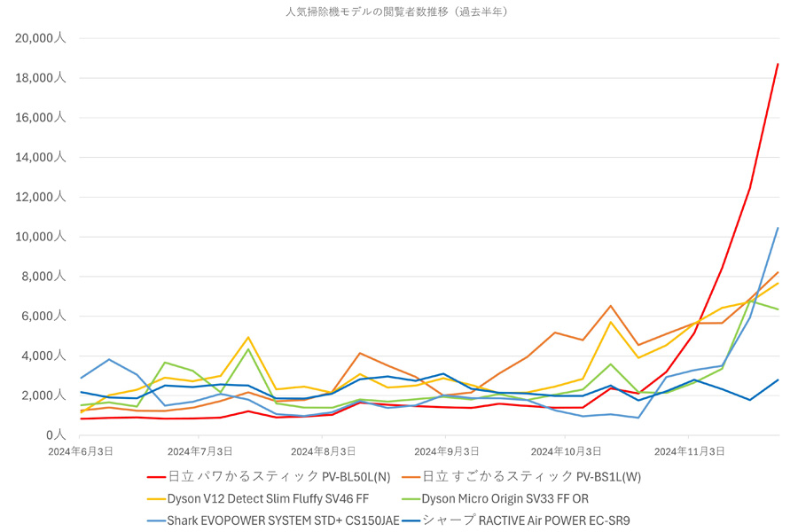Click the dark blue シャープ legend swatch
Viewport: 798px width, 532px height.
pyautogui.click(x=411, y=521)
